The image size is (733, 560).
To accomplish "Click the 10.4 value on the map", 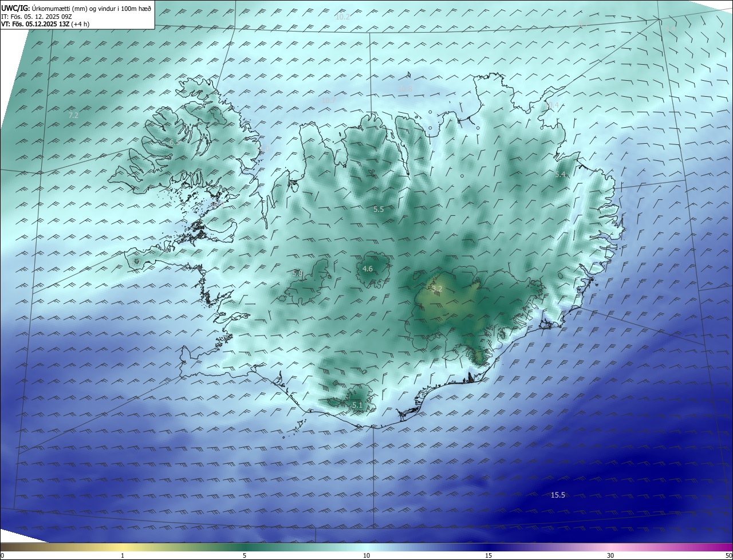I will pos(551,105).
